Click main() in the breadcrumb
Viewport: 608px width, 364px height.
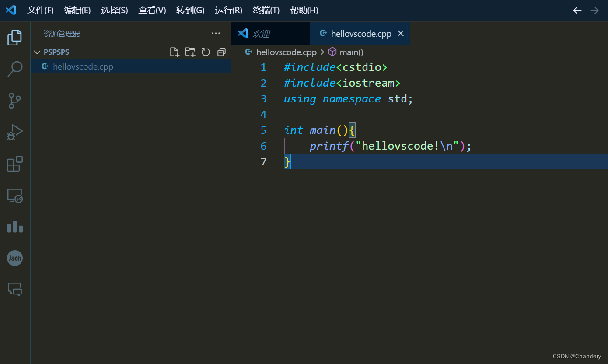tap(351, 52)
